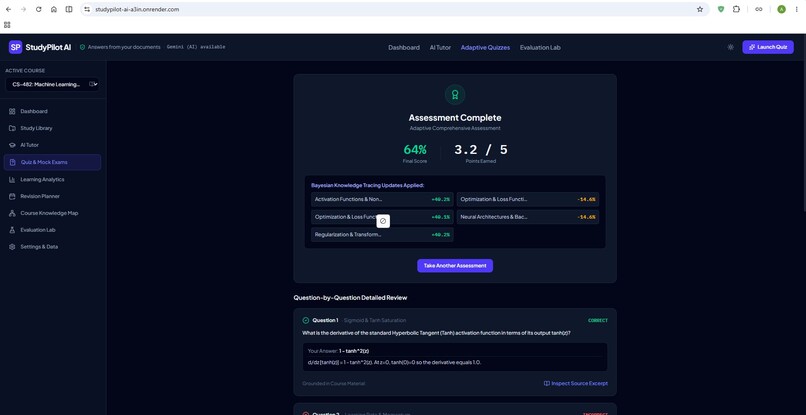Open the browser extensions puzzle icon
This screenshot has height=415, width=806.
click(736, 9)
